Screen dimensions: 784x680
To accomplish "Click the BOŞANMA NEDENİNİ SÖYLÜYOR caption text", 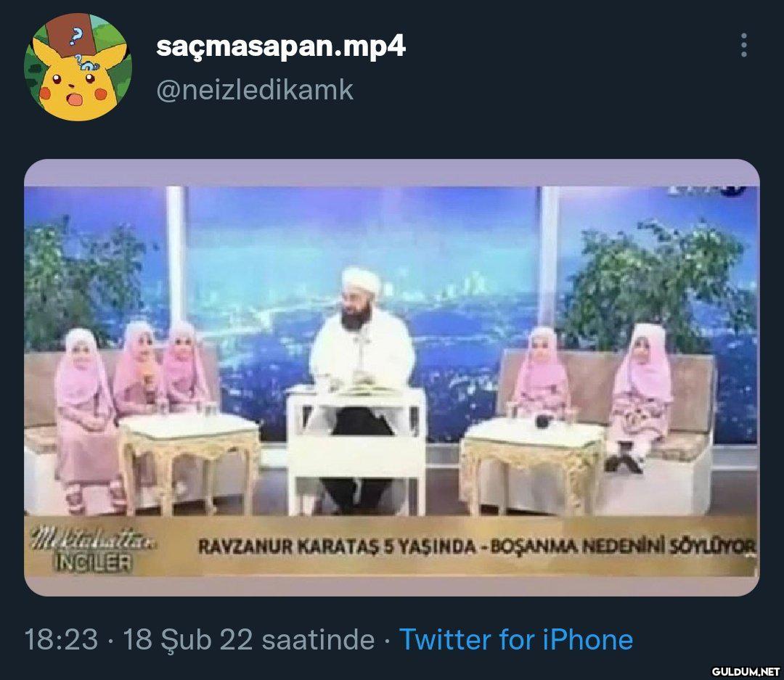I will (623, 546).
